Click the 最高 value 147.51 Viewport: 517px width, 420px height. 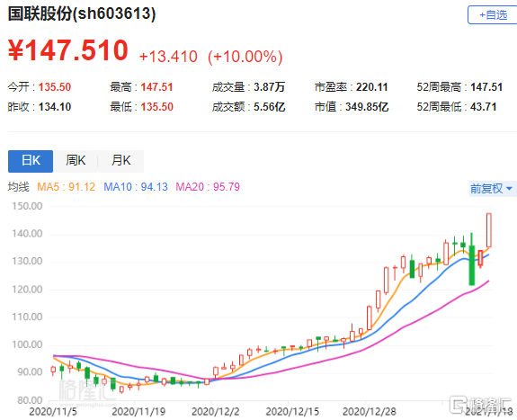tap(157, 87)
